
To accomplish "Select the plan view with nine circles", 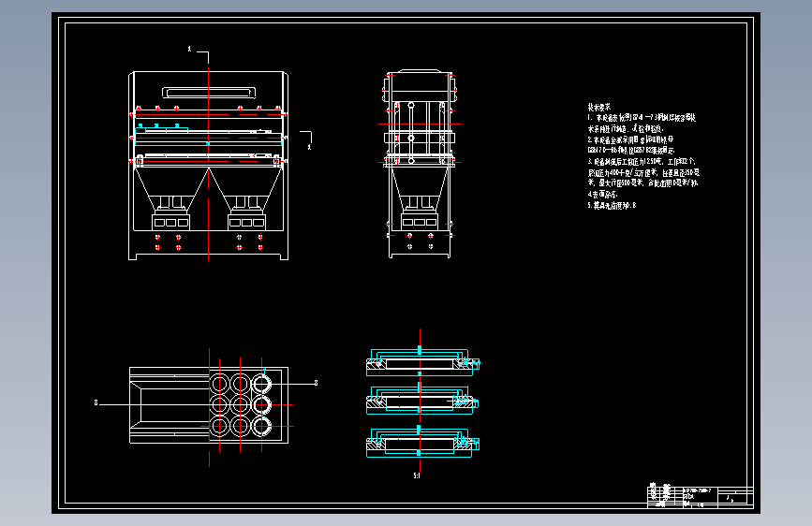I will pyautogui.click(x=209, y=405).
